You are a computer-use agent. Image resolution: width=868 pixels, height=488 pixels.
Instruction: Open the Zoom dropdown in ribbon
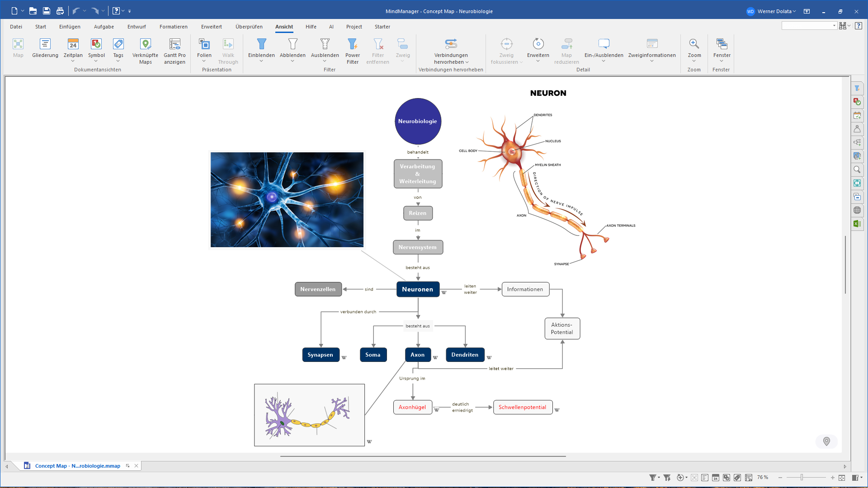[x=694, y=61]
